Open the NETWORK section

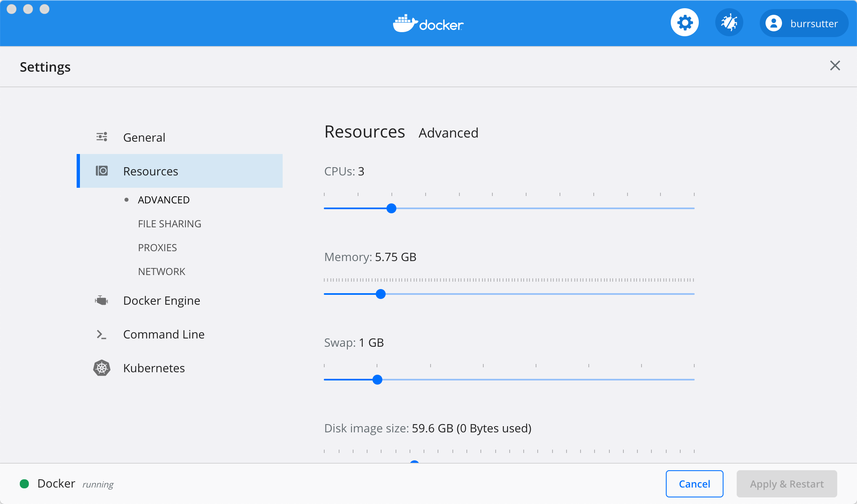click(x=161, y=271)
